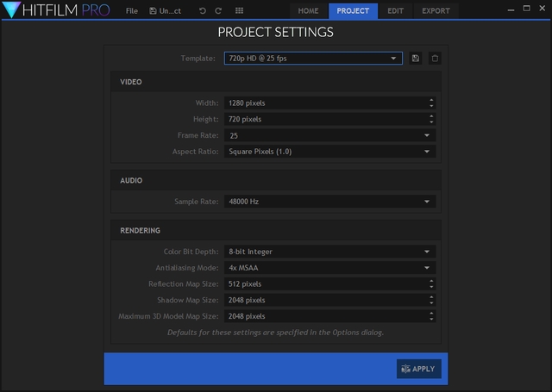The width and height of the screenshot is (552, 392).
Task: Expand the Frame Rate dropdown
Action: coord(329,135)
